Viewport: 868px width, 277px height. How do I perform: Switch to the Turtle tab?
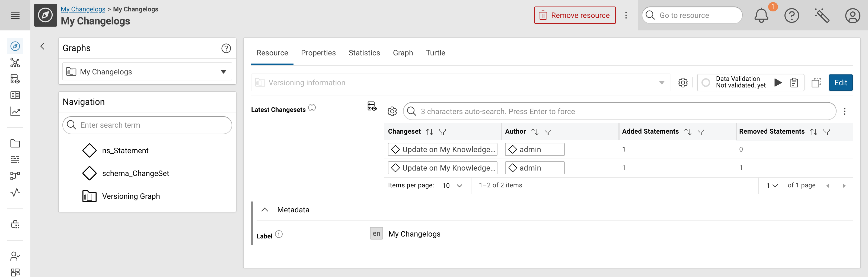click(x=435, y=53)
